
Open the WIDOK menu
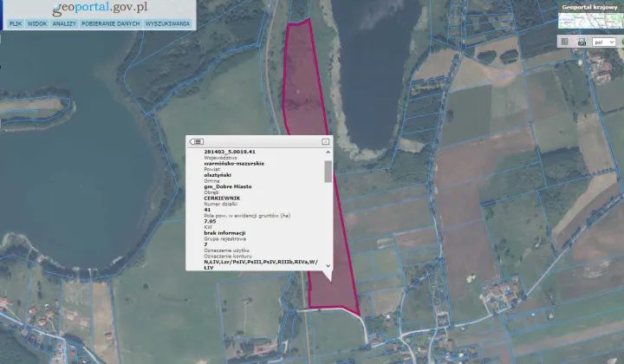[37, 24]
